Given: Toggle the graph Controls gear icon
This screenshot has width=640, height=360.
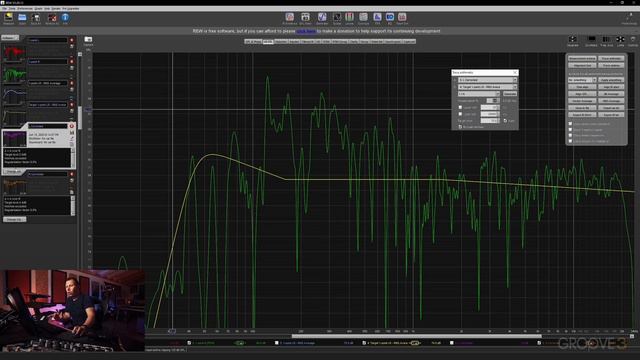Looking at the screenshot, I should [x=633, y=40].
